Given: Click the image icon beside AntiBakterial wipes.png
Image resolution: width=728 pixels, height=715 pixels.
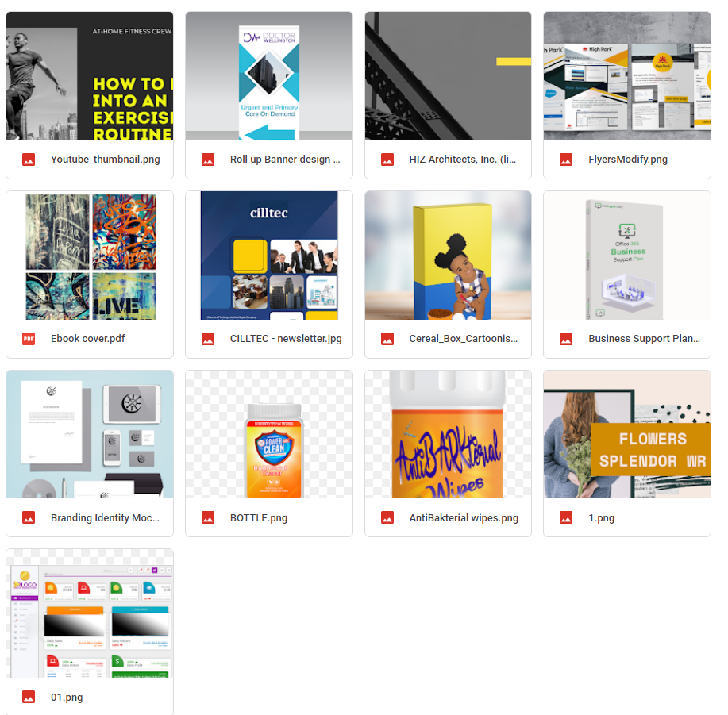Looking at the screenshot, I should 387,518.
